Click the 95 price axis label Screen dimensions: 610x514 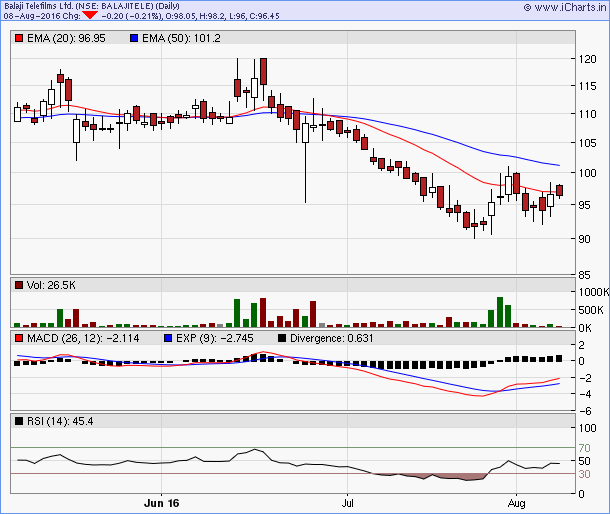click(584, 205)
